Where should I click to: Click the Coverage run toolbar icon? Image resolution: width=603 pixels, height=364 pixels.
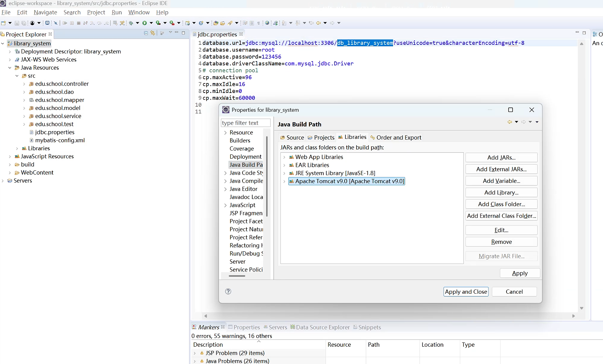click(158, 23)
